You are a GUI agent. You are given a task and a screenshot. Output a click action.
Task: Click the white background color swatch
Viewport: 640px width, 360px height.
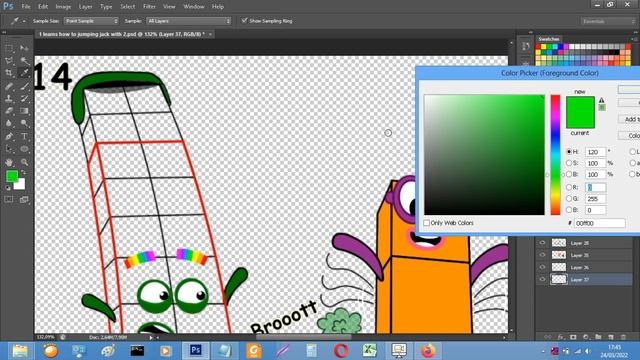pos(20,185)
